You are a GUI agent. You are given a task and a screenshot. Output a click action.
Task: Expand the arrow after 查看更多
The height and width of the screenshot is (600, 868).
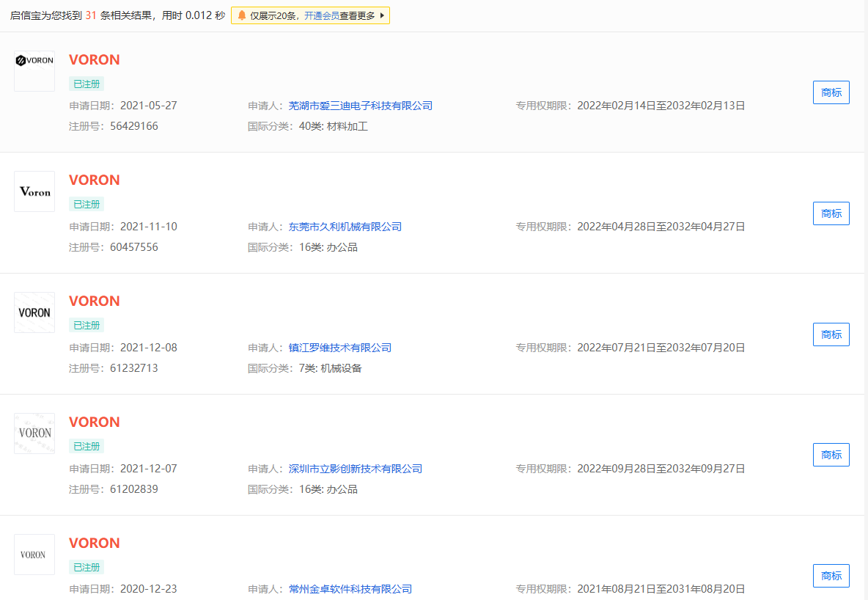[382, 15]
